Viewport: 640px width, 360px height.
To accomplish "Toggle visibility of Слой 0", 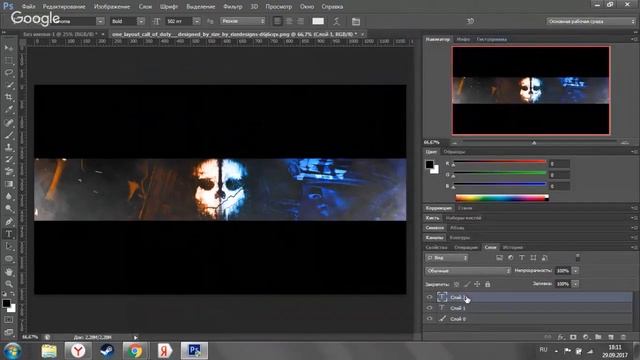I will (x=429, y=319).
